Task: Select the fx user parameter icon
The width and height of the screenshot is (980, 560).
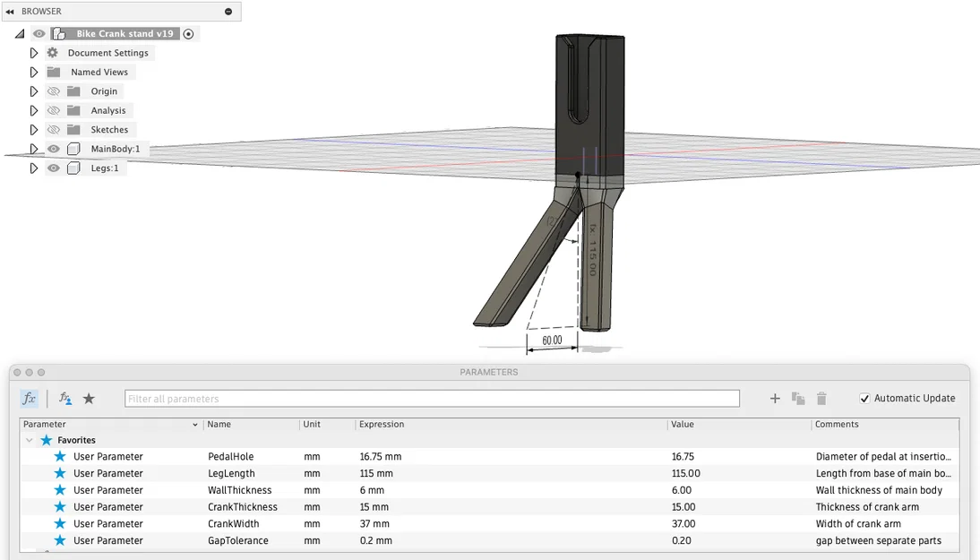Action: click(x=30, y=398)
